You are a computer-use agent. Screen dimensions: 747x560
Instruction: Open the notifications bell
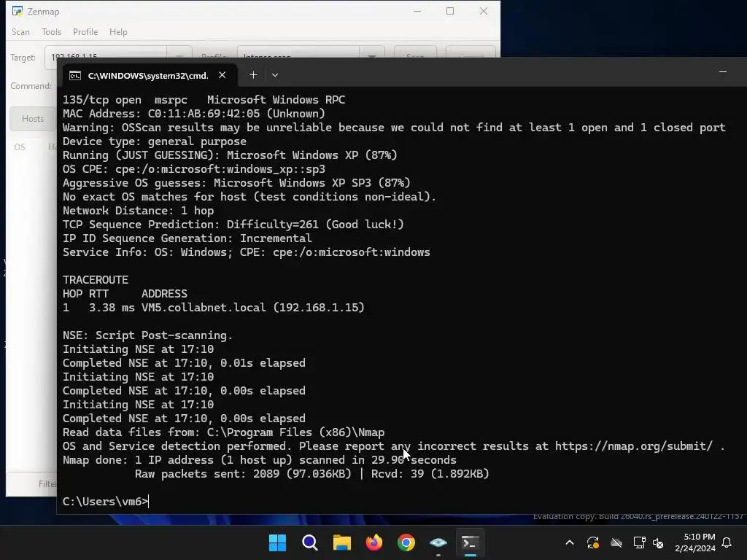(x=727, y=542)
